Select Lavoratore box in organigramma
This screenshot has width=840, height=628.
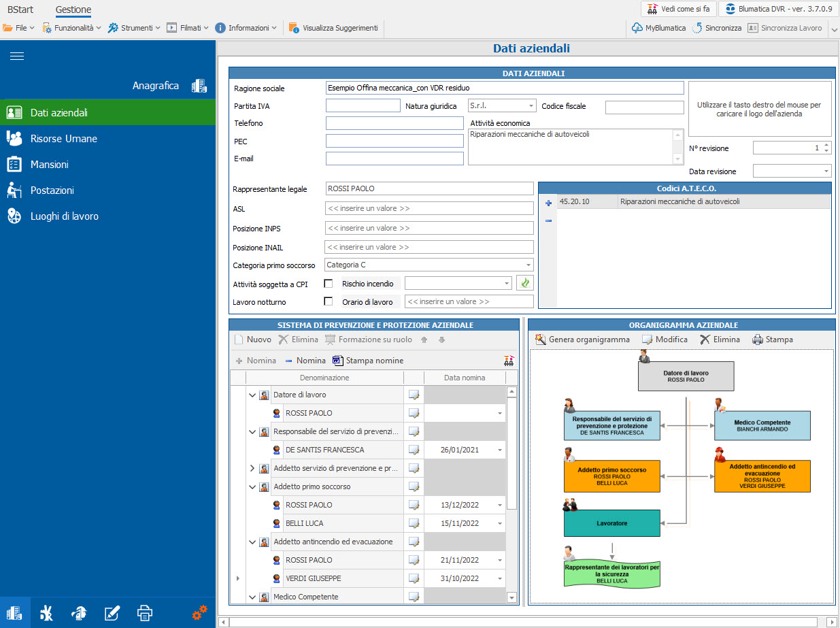point(612,523)
